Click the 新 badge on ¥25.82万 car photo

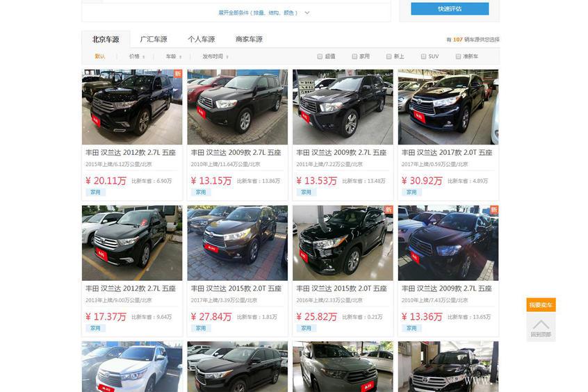389,210
